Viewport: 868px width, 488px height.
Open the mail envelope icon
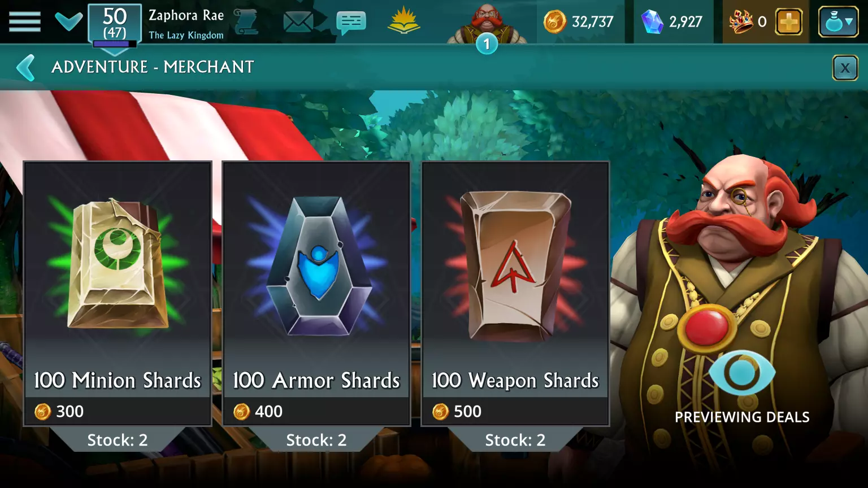coord(298,22)
